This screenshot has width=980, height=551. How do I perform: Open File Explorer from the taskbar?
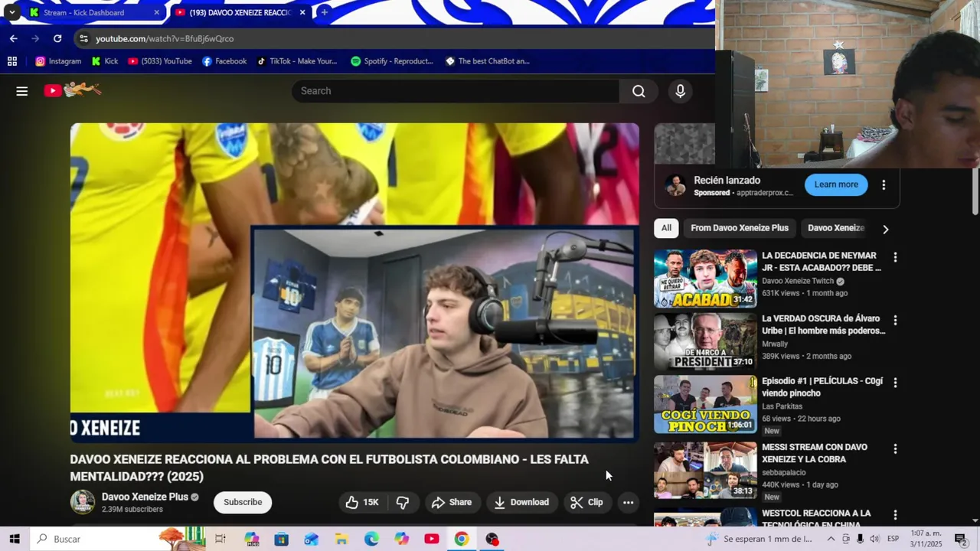[341, 539]
